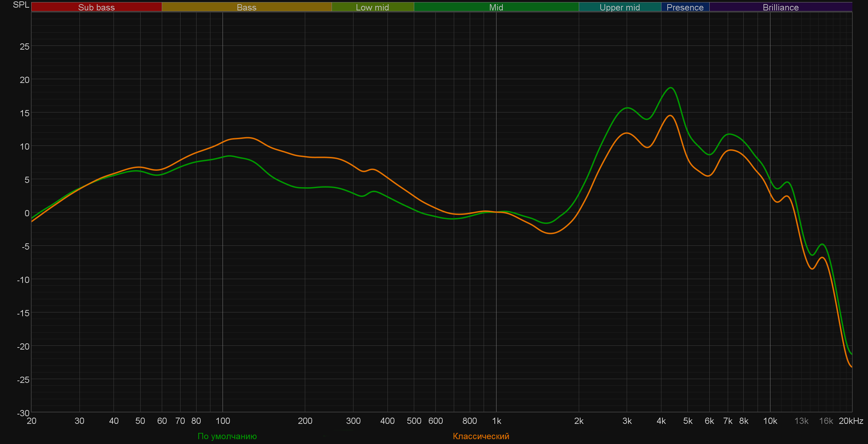Select the Presence band header
Image resolution: width=868 pixels, height=444 pixels.
pos(685,7)
